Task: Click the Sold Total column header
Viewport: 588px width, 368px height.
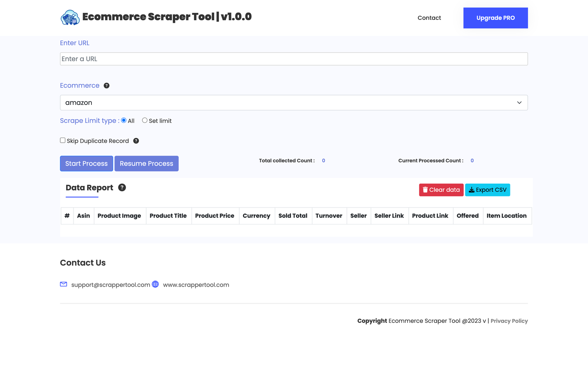Action: coord(293,216)
